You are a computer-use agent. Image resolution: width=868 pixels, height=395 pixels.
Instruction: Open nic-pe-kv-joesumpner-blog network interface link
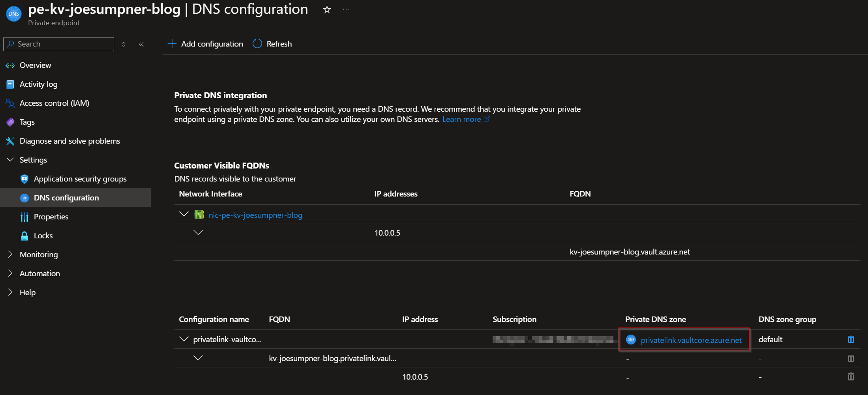(255, 215)
